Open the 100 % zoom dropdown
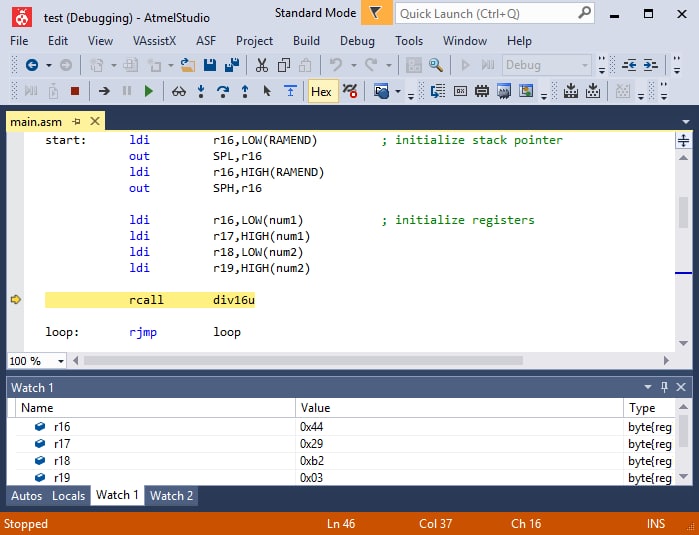The image size is (699, 535). coord(61,361)
